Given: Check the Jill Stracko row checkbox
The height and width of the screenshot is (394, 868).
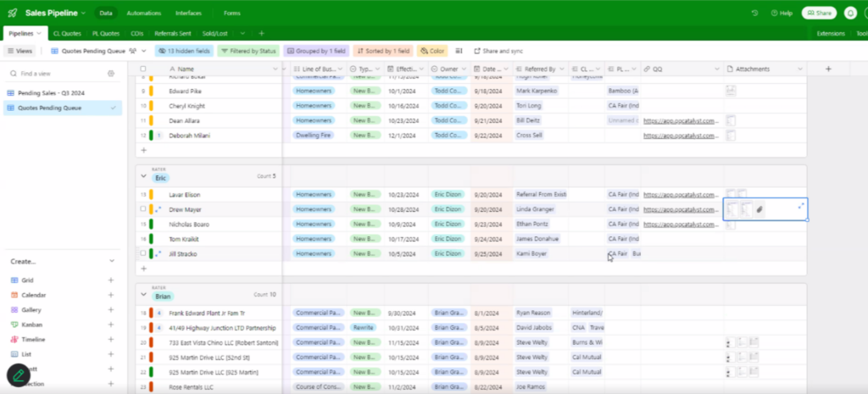Looking at the screenshot, I should (142, 253).
